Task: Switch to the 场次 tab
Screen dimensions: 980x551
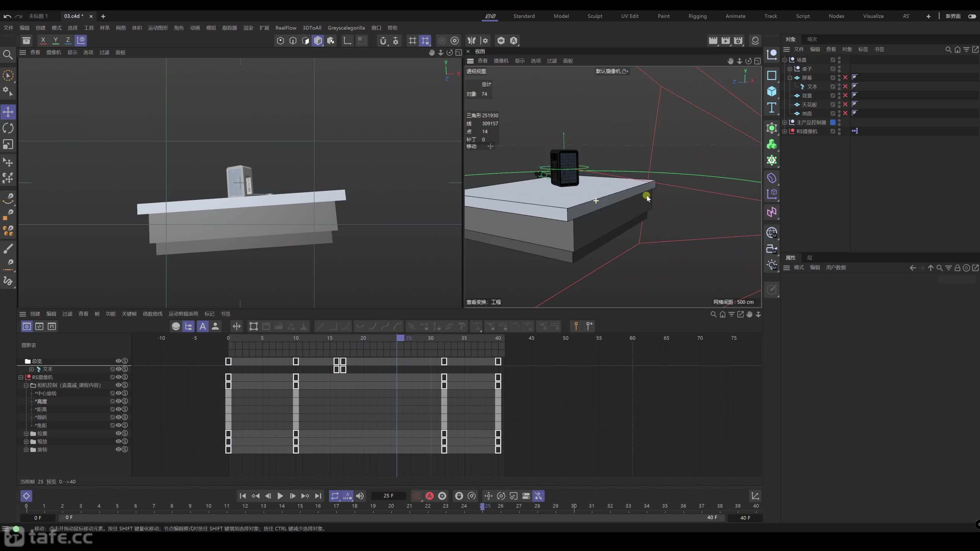Action: tap(812, 39)
